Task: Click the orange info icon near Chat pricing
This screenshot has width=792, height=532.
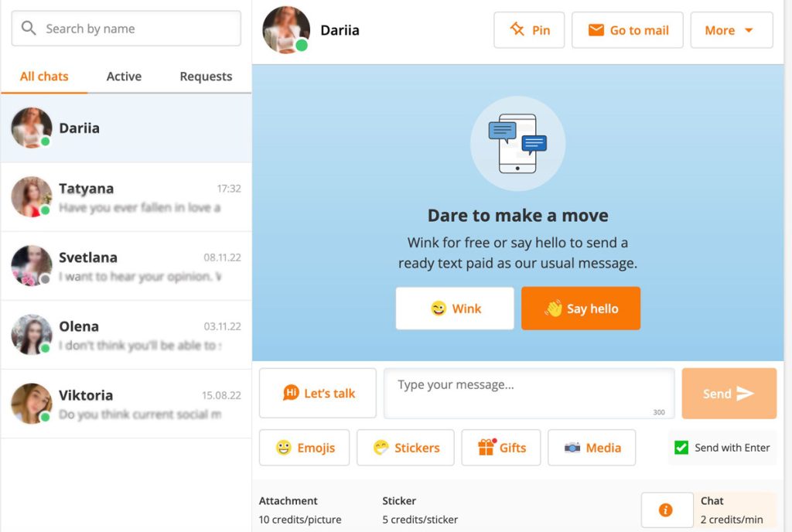Action: 666,510
